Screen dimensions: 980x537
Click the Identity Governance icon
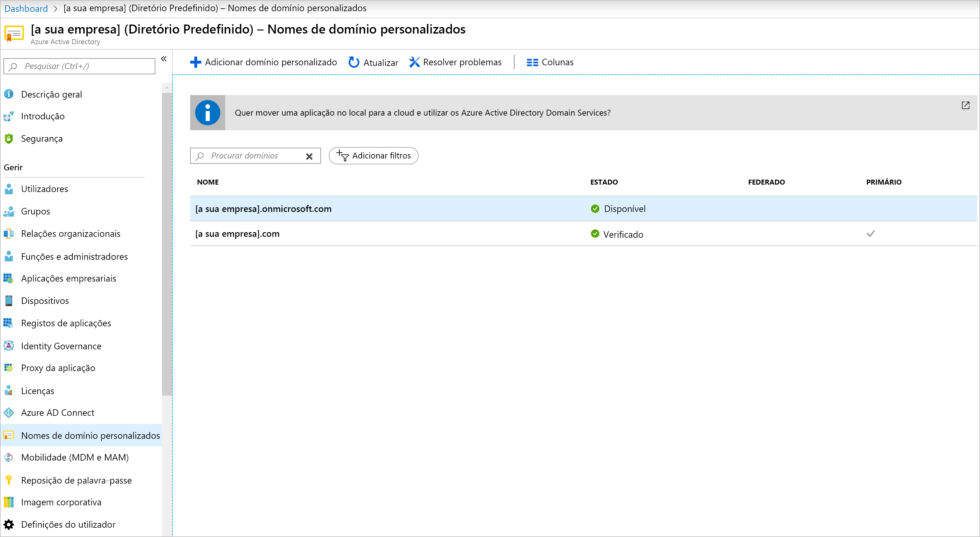[9, 346]
